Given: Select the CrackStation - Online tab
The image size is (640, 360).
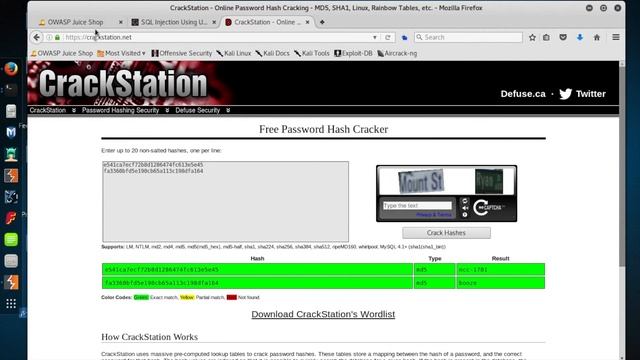Looking at the screenshot, I should (x=267, y=22).
